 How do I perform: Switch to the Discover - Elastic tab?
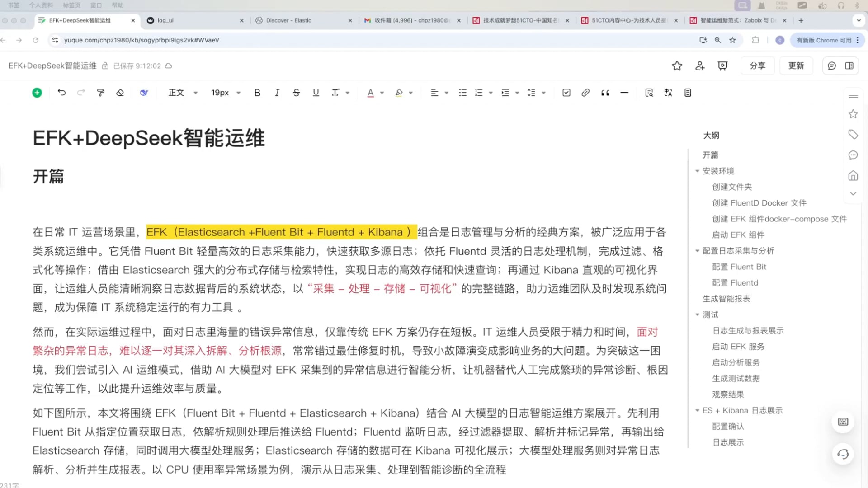click(x=288, y=20)
